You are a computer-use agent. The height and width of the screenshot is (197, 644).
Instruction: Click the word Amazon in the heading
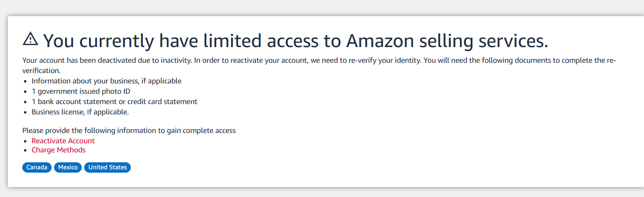click(380, 40)
